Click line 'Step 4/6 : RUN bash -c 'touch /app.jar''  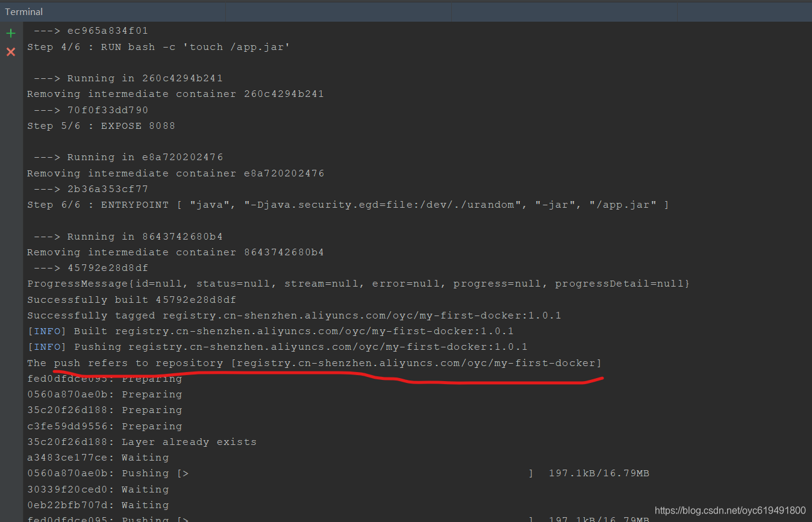(x=159, y=46)
